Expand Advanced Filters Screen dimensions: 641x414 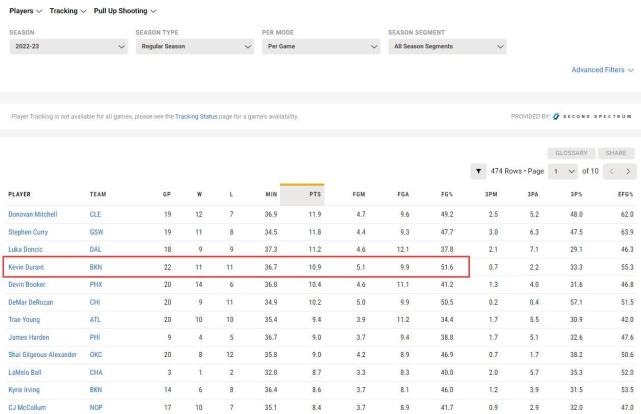tap(603, 70)
